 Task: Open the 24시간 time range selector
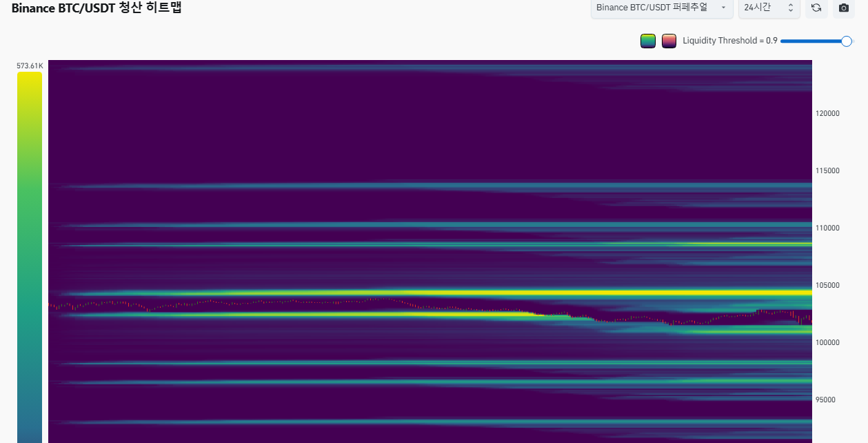click(769, 8)
